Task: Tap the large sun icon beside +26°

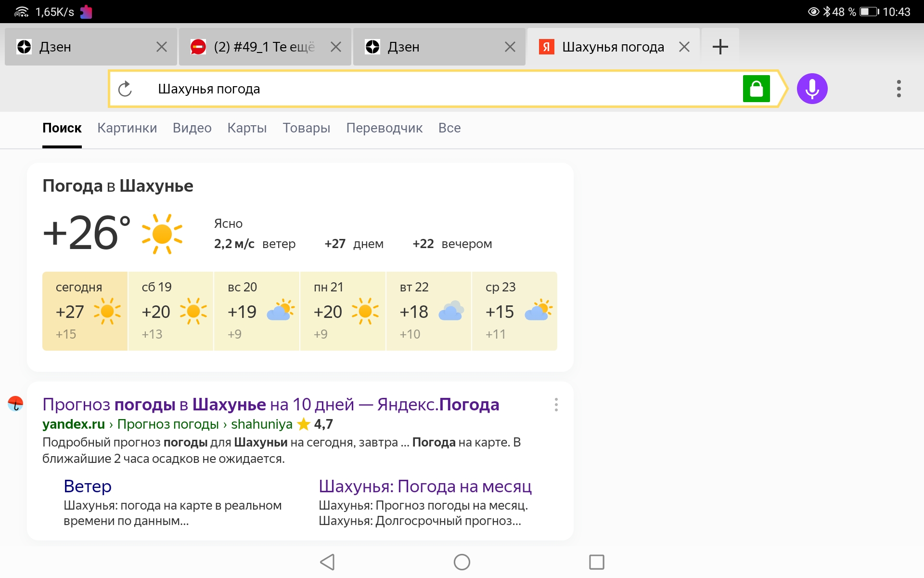Action: [x=162, y=234]
